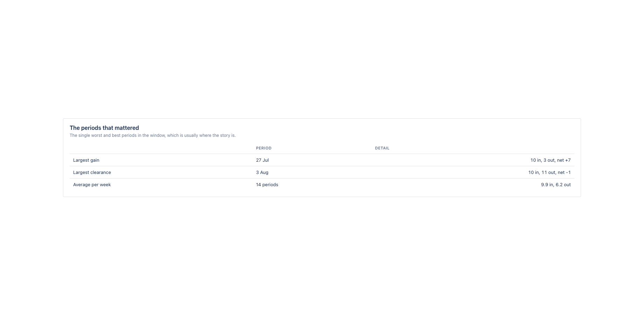Click the PERIOD column header
The width and height of the screenshot is (644, 315).
(264, 148)
